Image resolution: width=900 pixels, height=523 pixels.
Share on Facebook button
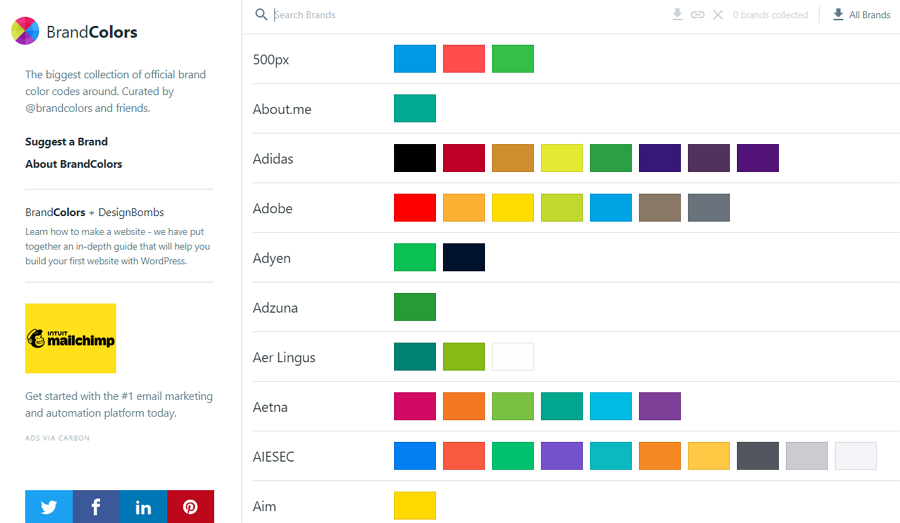[96, 507]
